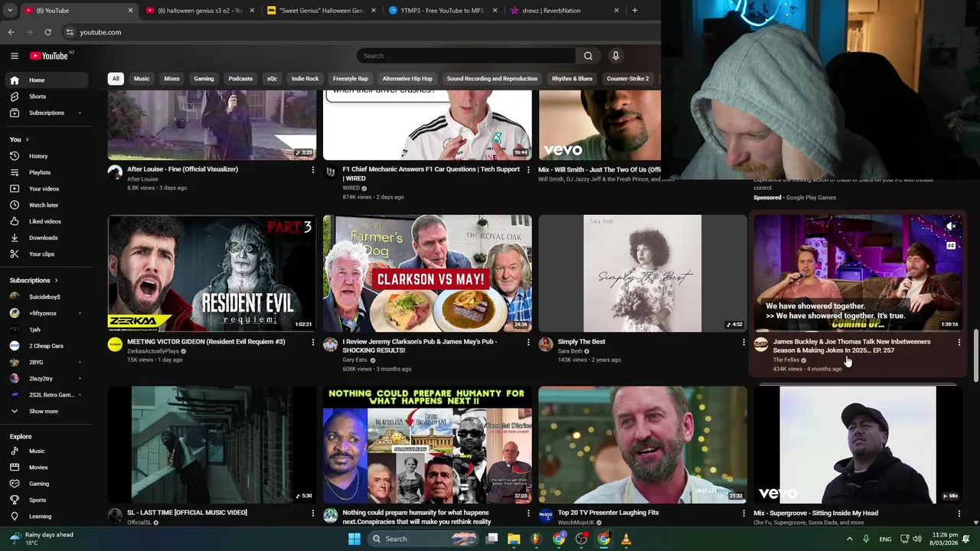Select the Music filter chip
This screenshot has height=551, width=980.
[x=142, y=79]
